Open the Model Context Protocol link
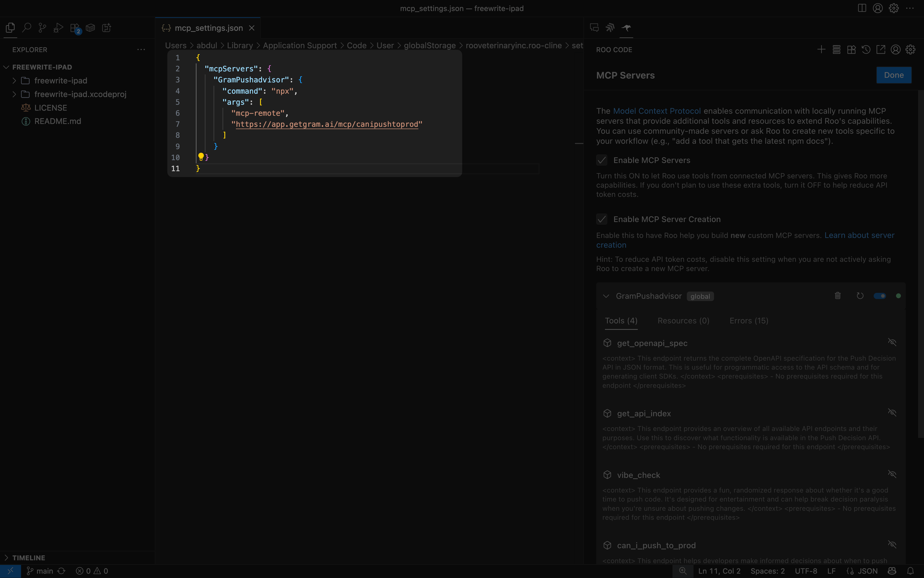924x578 pixels. pyautogui.click(x=657, y=111)
